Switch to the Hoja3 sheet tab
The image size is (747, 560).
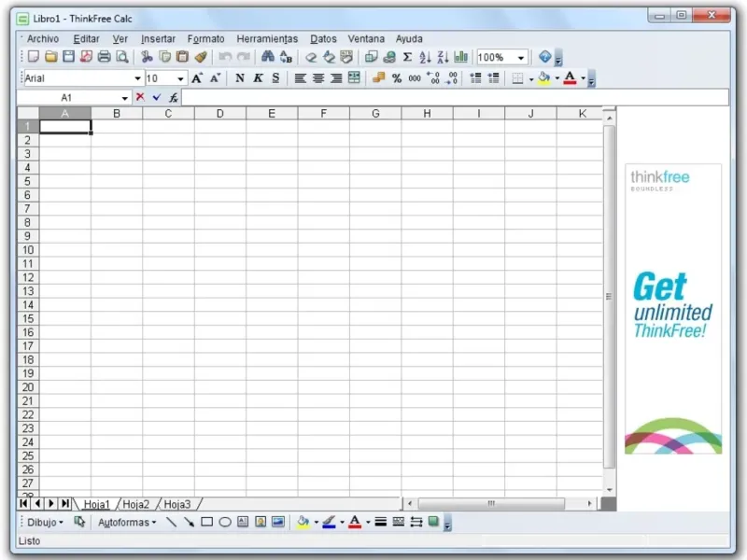point(177,504)
